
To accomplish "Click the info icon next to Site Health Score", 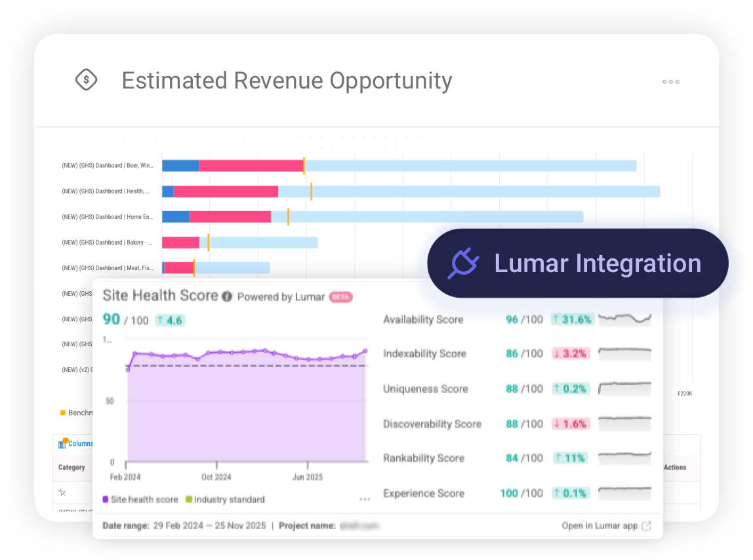I will pos(226,296).
